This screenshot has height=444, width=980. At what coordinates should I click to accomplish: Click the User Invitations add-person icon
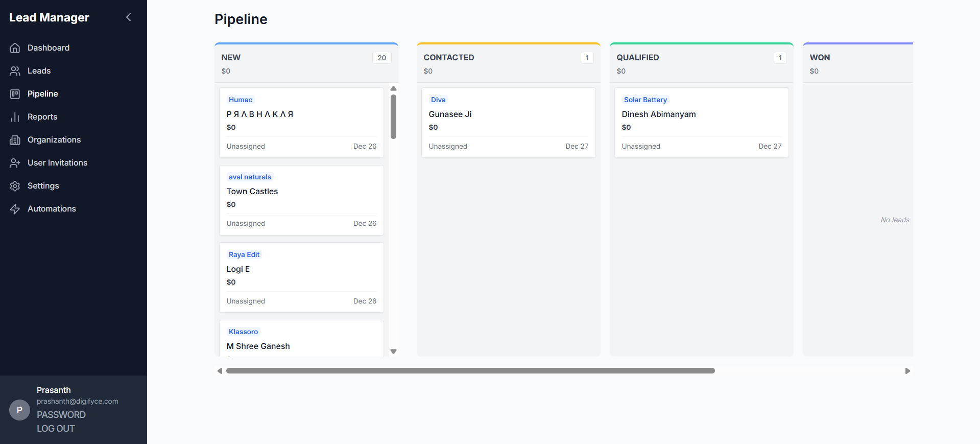click(x=15, y=163)
